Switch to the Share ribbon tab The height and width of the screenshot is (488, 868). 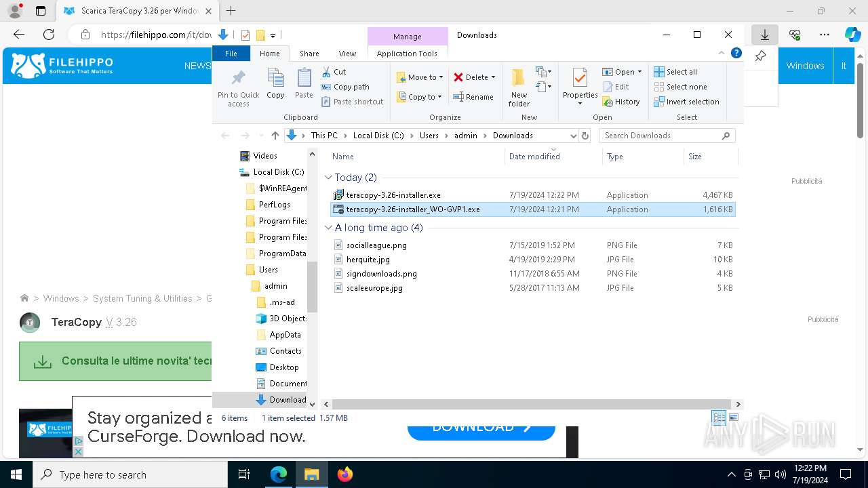[x=309, y=54]
